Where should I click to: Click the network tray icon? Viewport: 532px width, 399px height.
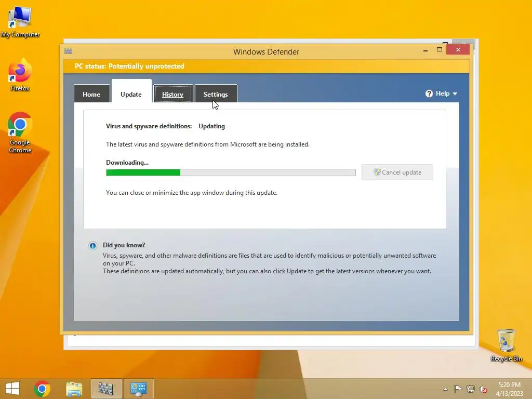(471, 389)
